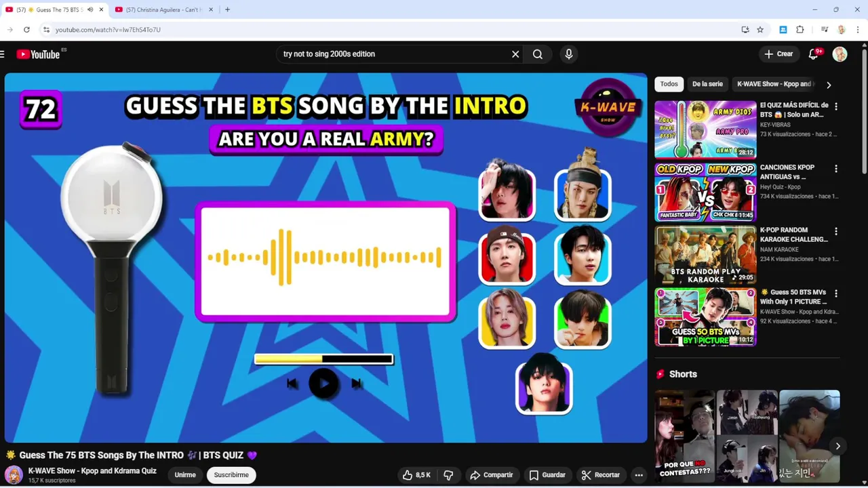Open the BTS Random Play Karaoke thumbnail

point(705,254)
